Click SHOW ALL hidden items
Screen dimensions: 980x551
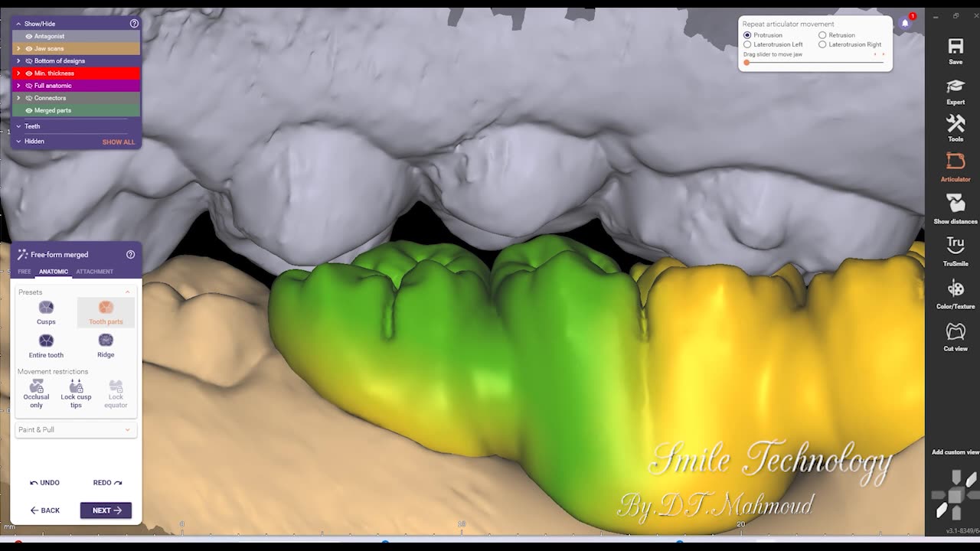click(119, 142)
